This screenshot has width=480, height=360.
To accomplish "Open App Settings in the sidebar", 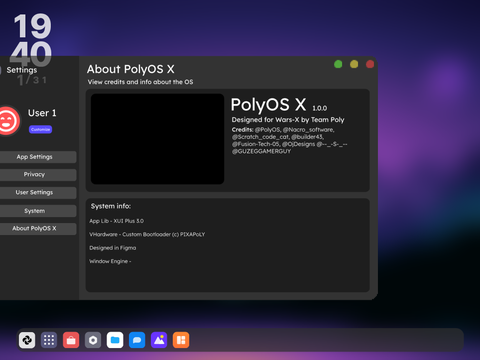I will tap(37, 157).
